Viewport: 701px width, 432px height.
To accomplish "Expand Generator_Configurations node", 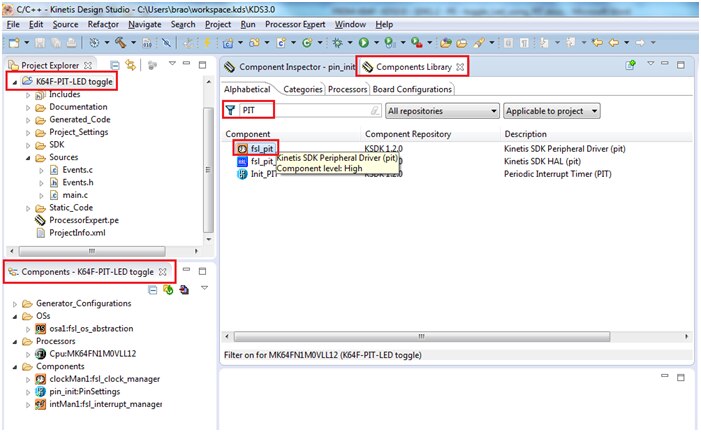I will (x=15, y=304).
